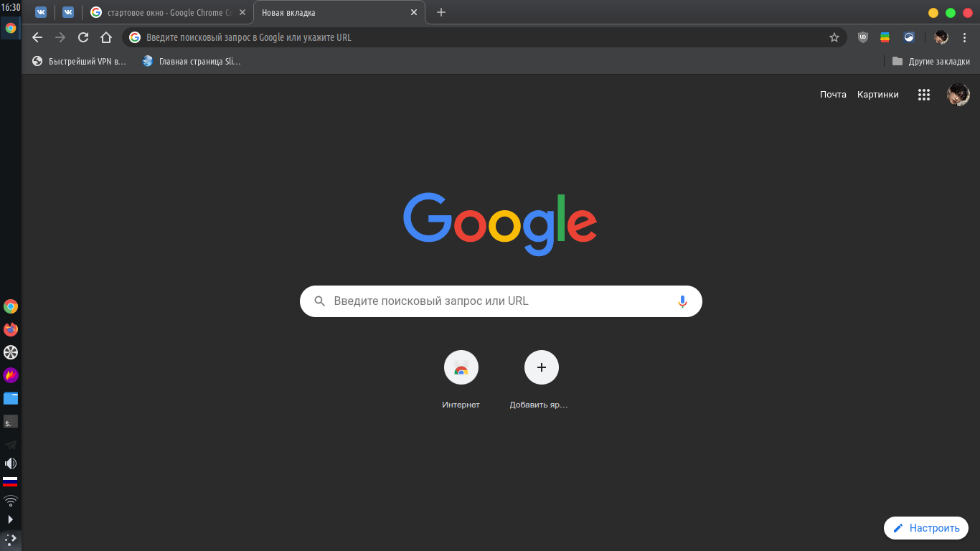Open the Быстрейший VPN bookmark
This screenshot has width=980, height=551.
pos(79,62)
